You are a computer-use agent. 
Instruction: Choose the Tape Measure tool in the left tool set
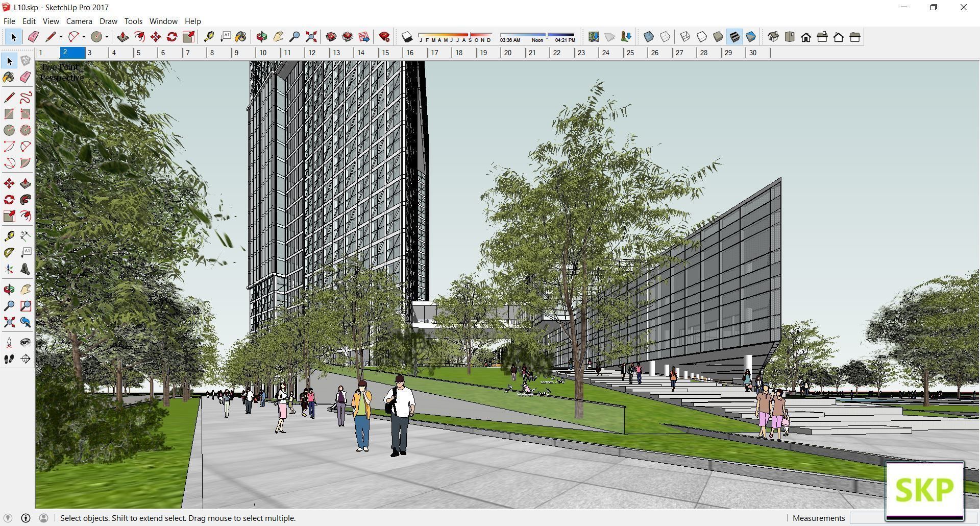tap(9, 236)
